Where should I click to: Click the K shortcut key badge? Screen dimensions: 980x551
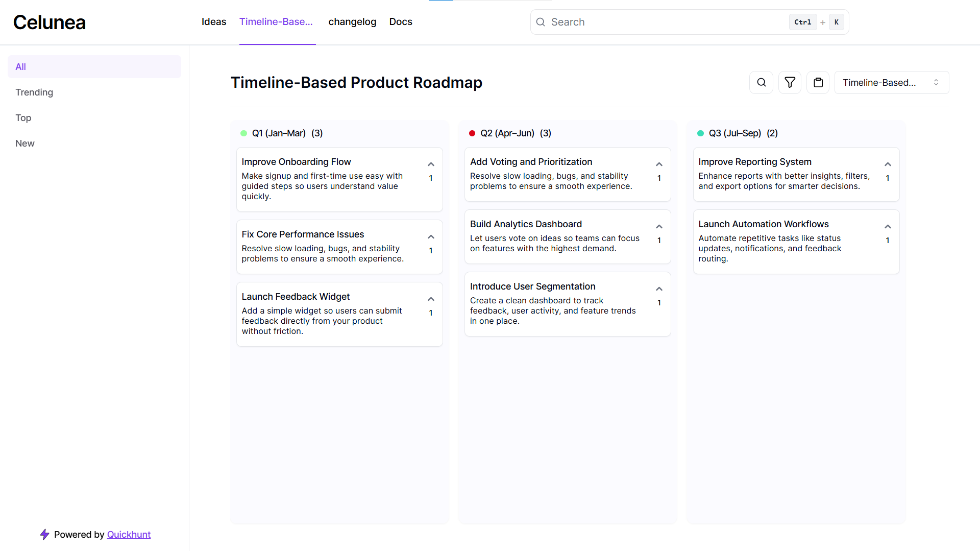pyautogui.click(x=836, y=22)
